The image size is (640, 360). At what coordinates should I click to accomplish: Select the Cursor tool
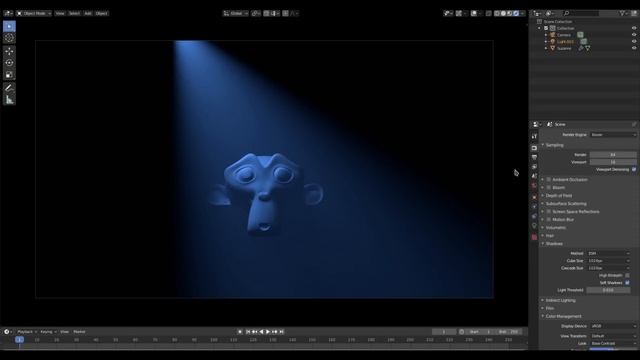[x=9, y=38]
